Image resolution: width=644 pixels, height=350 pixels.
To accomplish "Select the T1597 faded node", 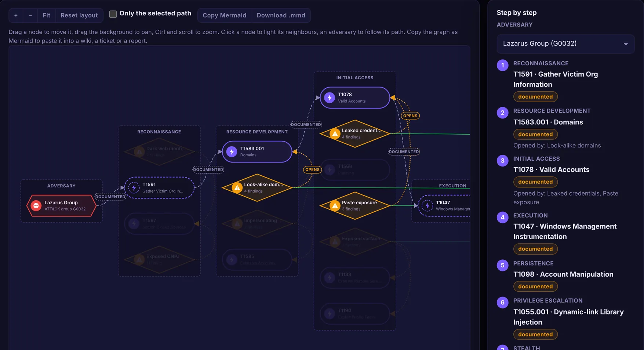I will pos(159,224).
